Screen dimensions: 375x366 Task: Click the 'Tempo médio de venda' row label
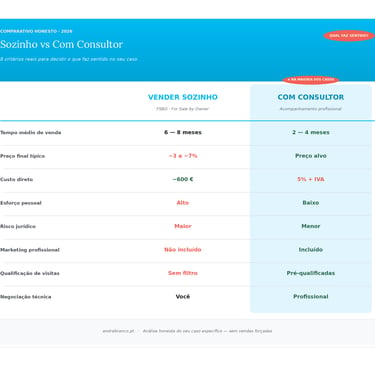[31, 132]
